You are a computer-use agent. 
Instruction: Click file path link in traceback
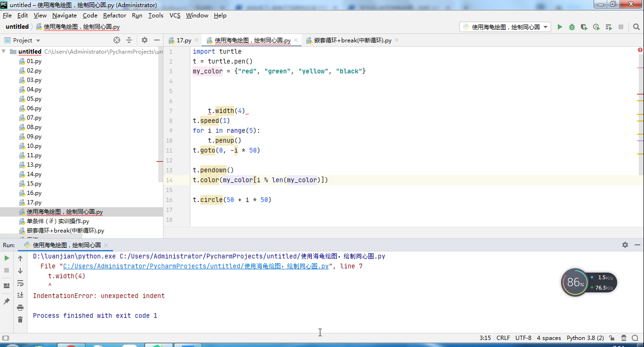click(x=196, y=266)
